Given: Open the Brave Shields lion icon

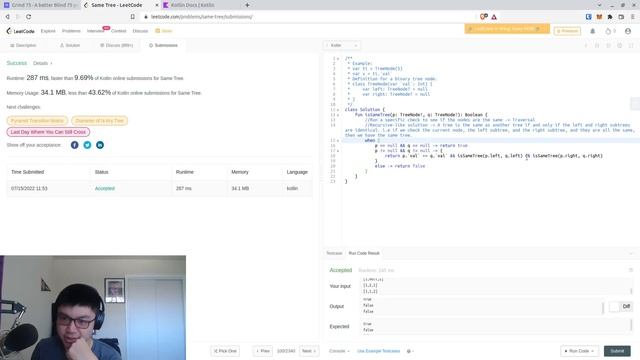Looking at the screenshot, I should tap(484, 17).
